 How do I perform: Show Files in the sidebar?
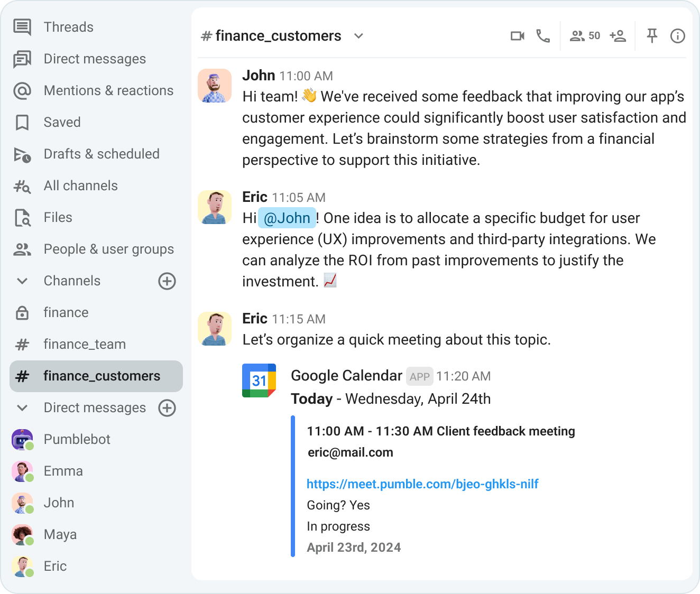[58, 217]
